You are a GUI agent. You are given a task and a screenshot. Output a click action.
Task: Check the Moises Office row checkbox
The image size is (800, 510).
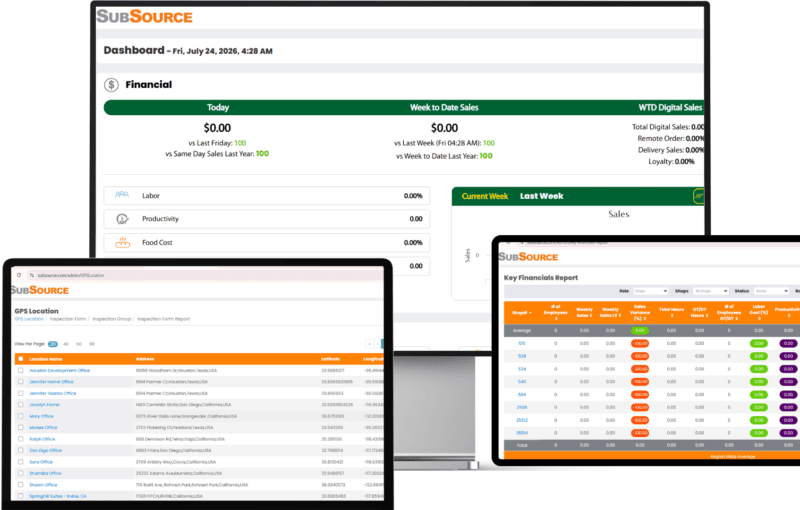tap(20, 427)
